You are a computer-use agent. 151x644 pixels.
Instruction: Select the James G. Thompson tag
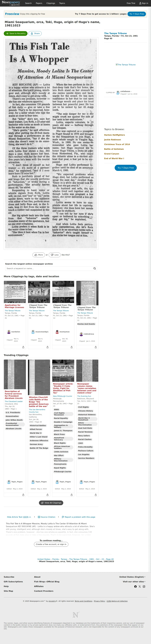click(63, 430)
